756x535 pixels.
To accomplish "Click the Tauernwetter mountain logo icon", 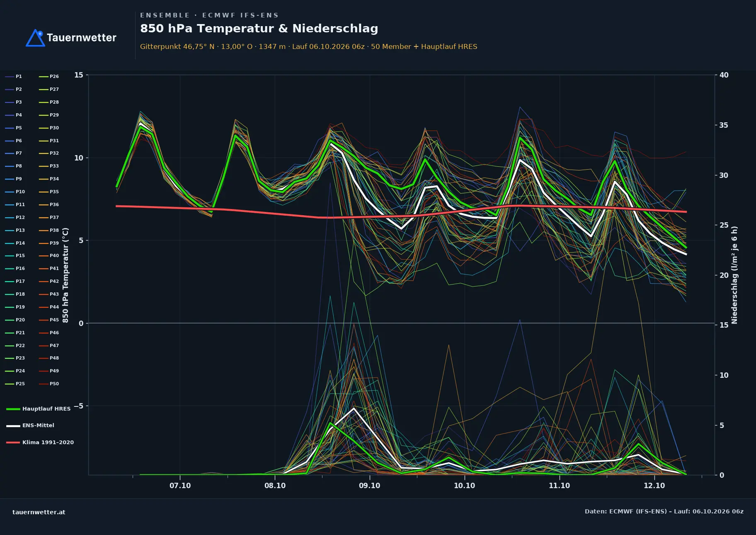I will coord(35,38).
